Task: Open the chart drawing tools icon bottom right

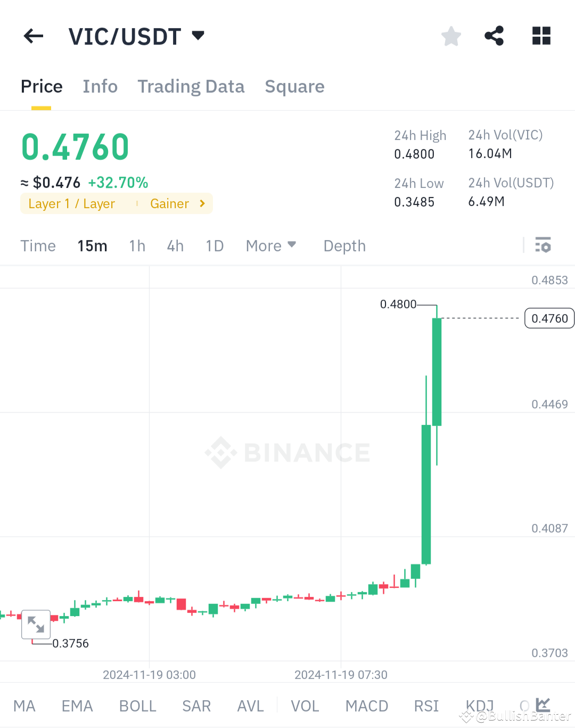Action: pyautogui.click(x=542, y=704)
